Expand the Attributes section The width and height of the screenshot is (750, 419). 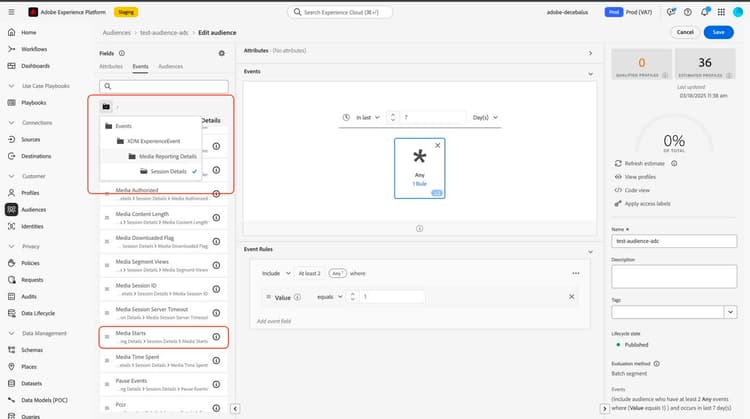click(x=590, y=53)
